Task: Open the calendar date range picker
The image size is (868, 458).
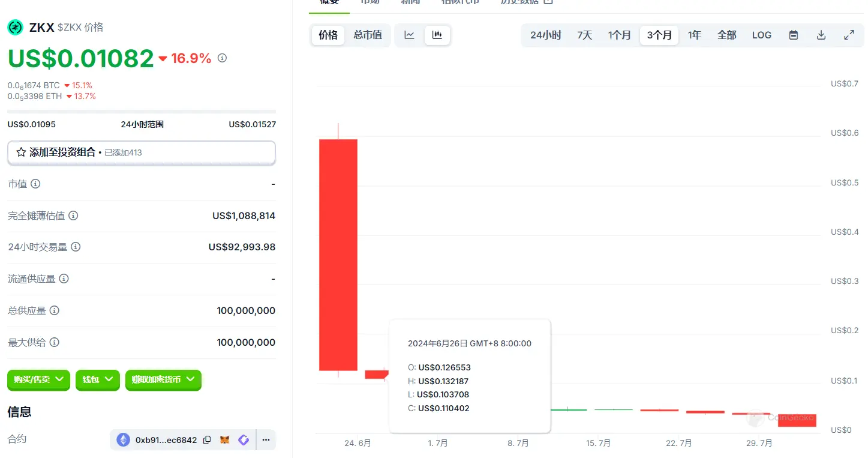Action: [793, 35]
